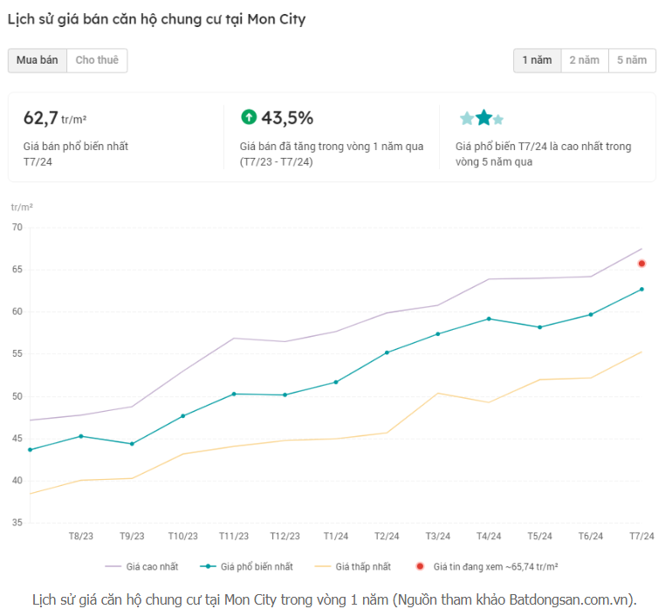Click the three-star rating icon
Viewport: 672px width, 616px height.
pos(482,118)
